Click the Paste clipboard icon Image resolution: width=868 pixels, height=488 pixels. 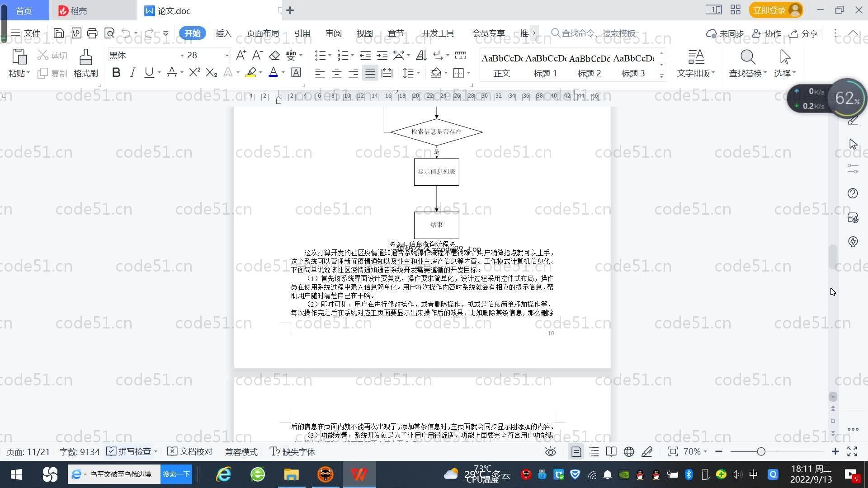point(19,57)
